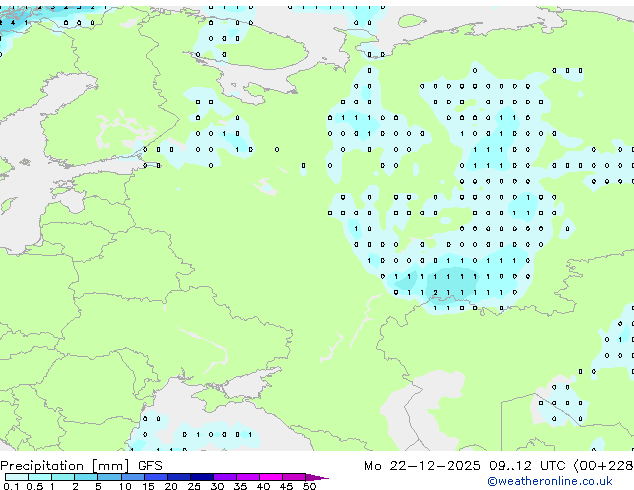Click the weatheronline.co.uk copyright link
The width and height of the screenshot is (634, 490).
point(550,481)
